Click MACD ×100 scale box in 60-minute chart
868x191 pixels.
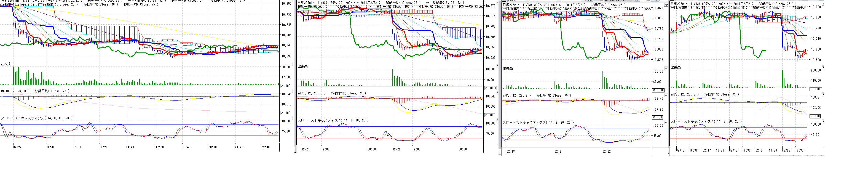click(815, 116)
